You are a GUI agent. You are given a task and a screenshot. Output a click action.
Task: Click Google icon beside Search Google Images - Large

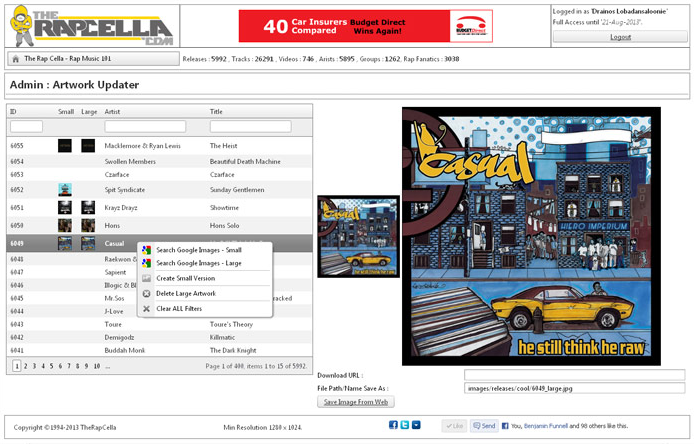coord(147,263)
